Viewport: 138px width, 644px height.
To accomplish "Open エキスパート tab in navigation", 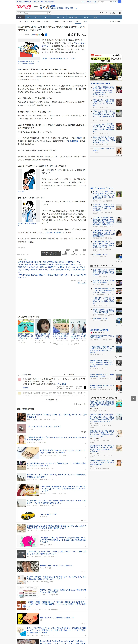I will (x=48, y=17).
